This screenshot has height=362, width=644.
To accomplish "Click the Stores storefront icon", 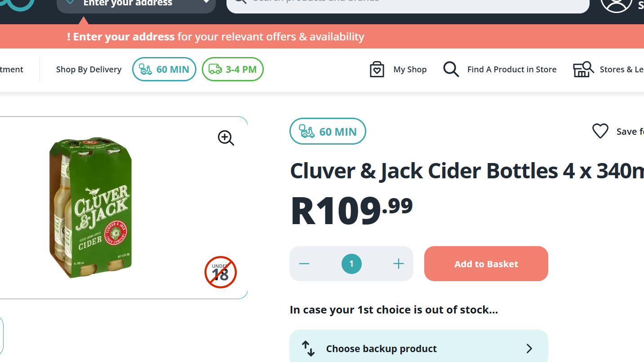I will (x=583, y=70).
